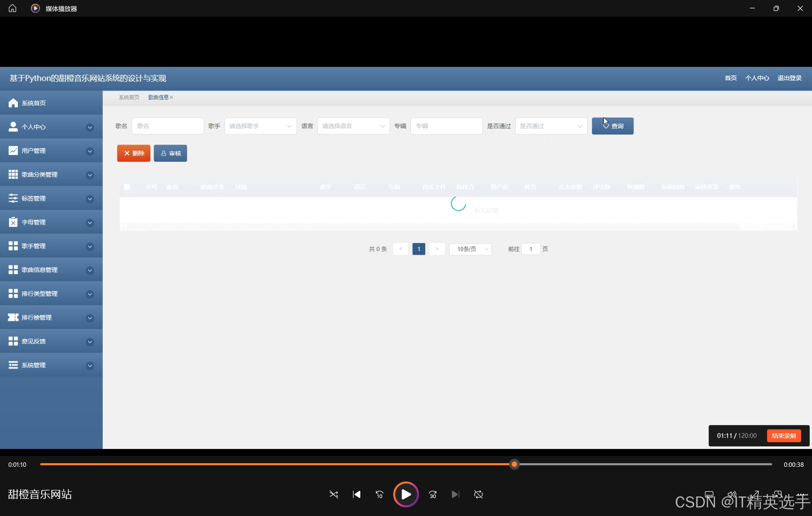Open the 是否通过 approval dropdown
The image size is (812, 516).
pos(551,126)
